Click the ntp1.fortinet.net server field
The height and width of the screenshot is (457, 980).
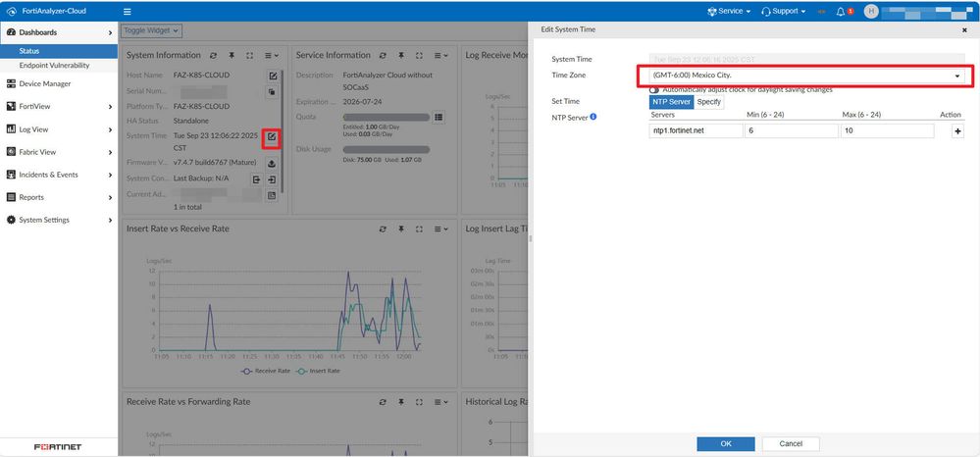696,130
